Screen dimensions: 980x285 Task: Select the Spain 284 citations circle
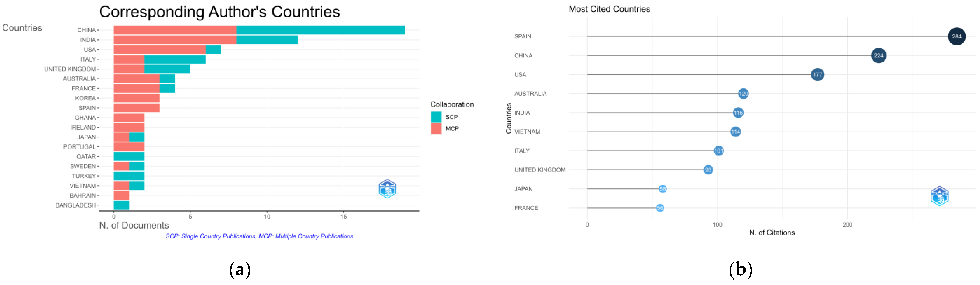tap(956, 36)
